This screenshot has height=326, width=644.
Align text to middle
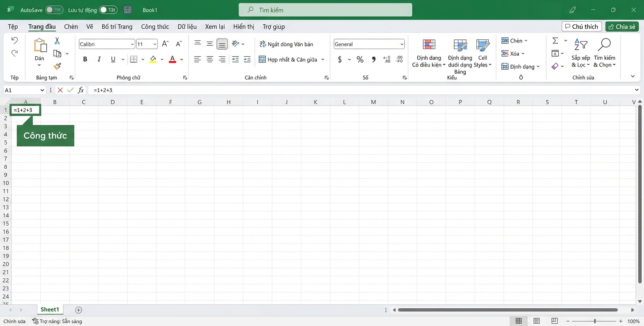point(210,43)
